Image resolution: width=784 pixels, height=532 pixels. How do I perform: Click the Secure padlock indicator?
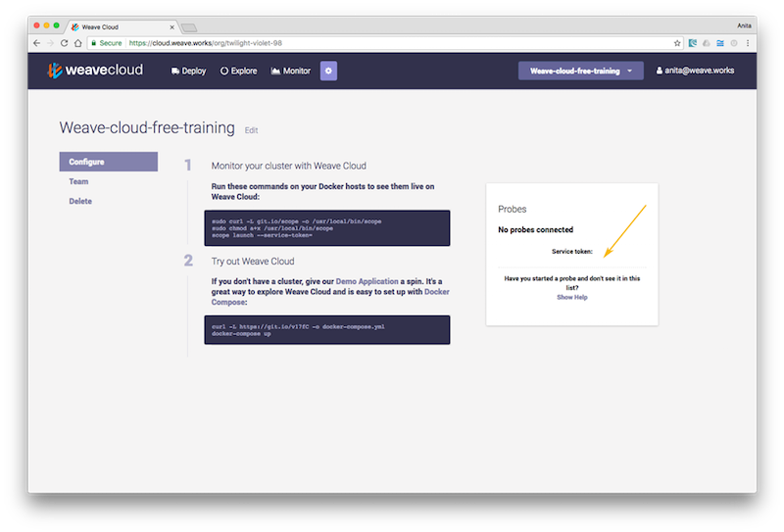(x=107, y=43)
